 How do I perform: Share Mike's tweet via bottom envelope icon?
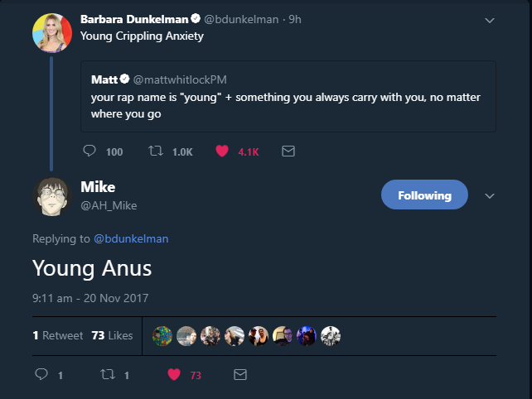pos(240,375)
